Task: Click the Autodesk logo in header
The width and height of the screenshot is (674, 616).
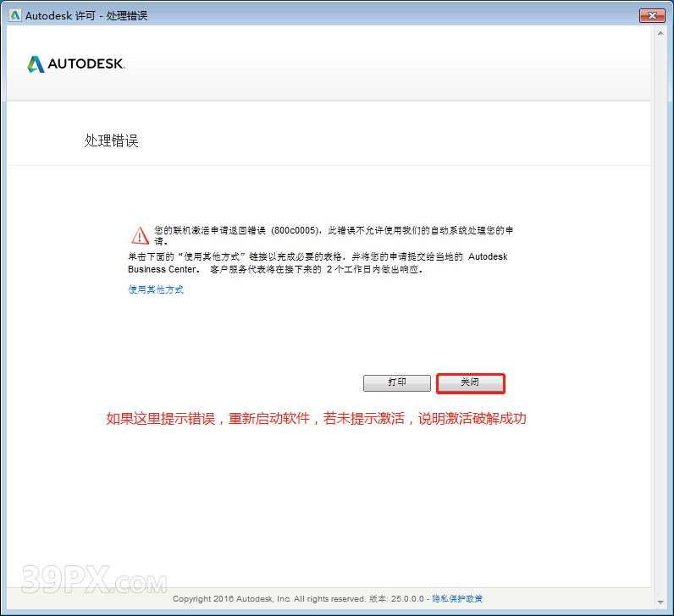Action: click(76, 64)
